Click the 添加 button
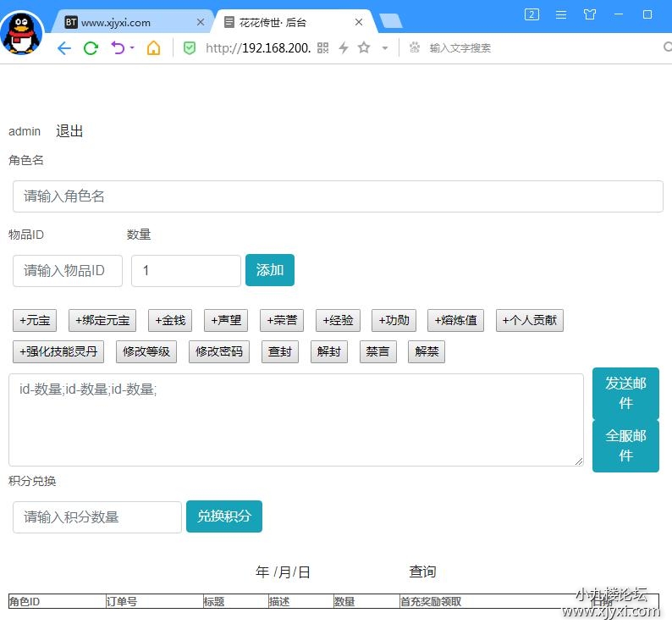The height and width of the screenshot is (624, 672). (269, 270)
